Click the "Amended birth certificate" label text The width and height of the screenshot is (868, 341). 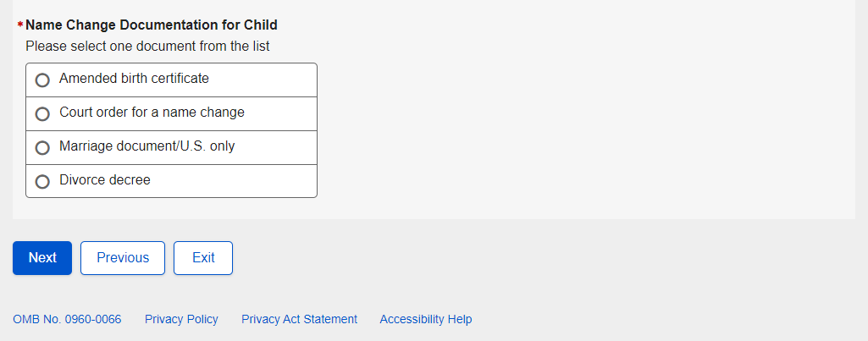point(134,79)
